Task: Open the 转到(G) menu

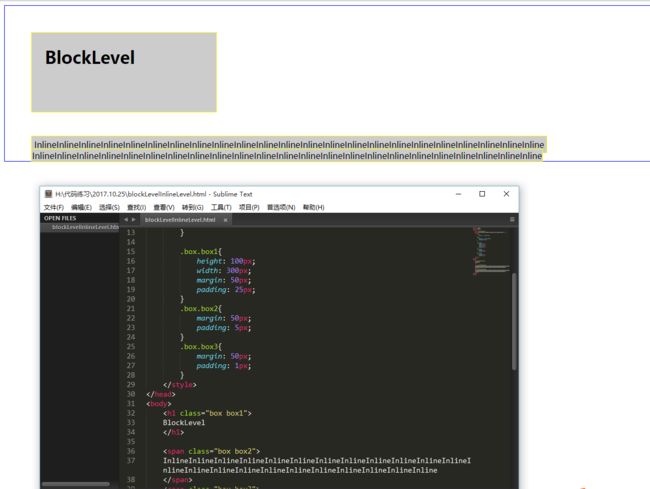Action: pos(192,207)
